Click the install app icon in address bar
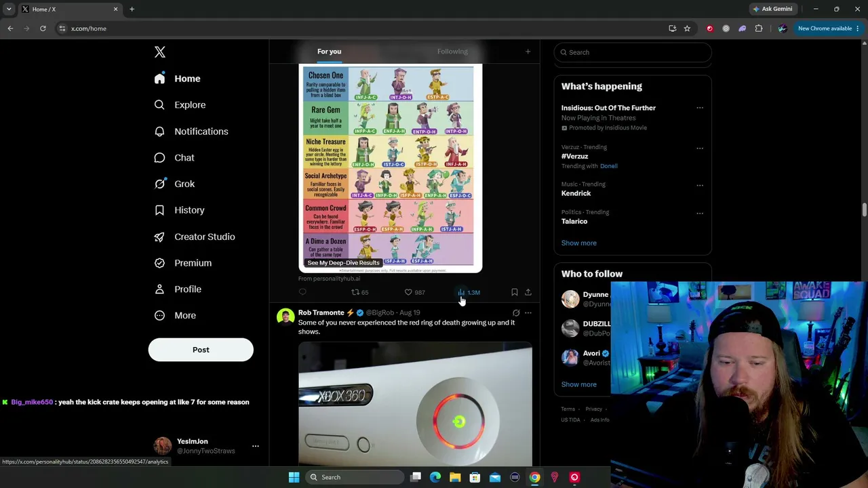The height and width of the screenshot is (488, 868). (672, 28)
